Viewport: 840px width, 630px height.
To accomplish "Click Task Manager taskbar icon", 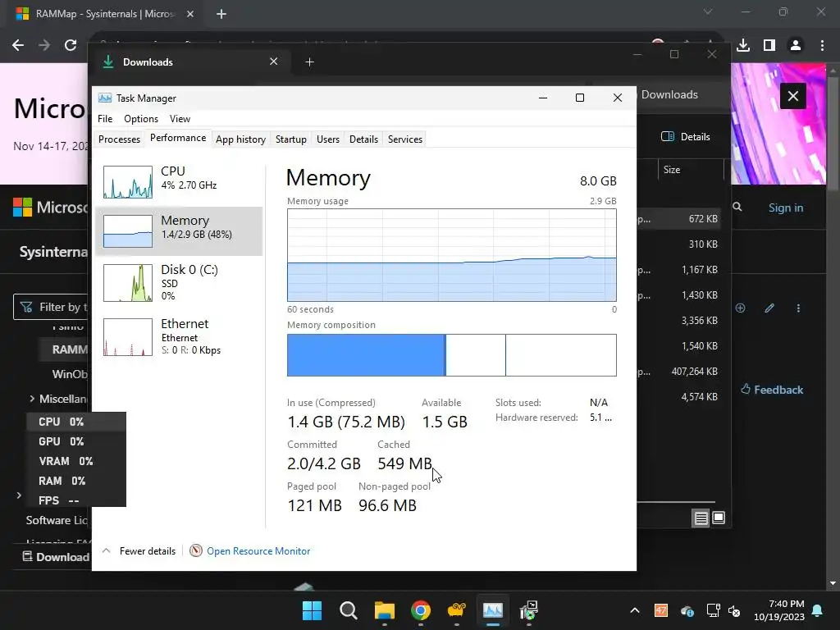I will (493, 610).
